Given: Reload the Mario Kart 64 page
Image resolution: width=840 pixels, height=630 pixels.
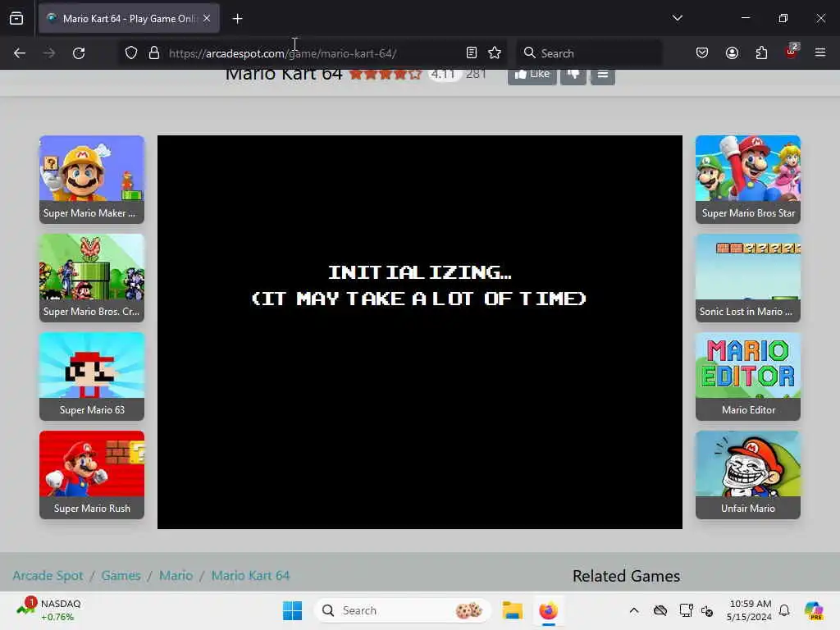Looking at the screenshot, I should click(79, 53).
